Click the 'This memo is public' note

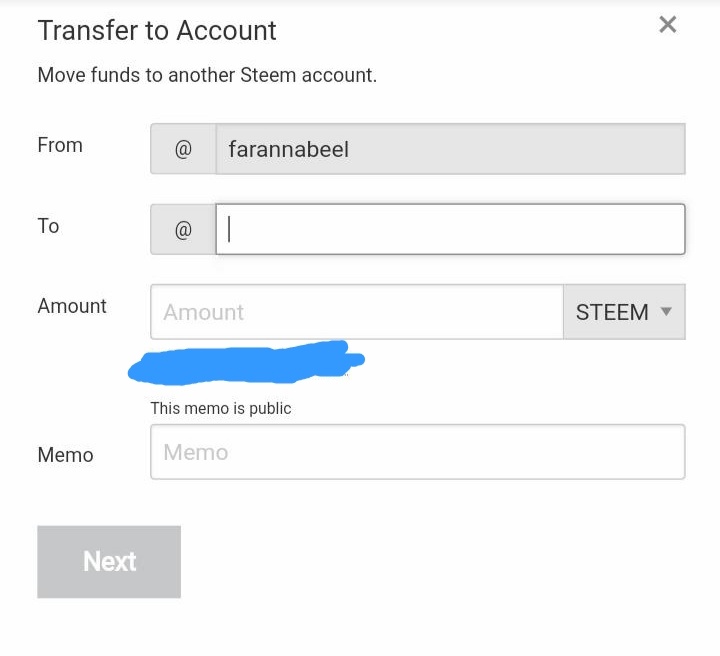point(221,408)
